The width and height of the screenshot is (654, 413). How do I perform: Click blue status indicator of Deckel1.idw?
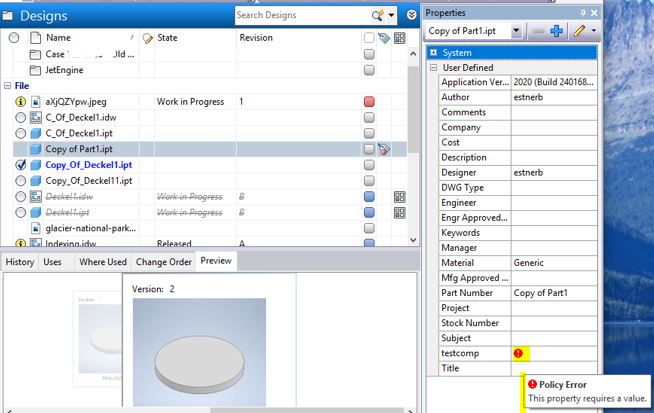tap(369, 196)
